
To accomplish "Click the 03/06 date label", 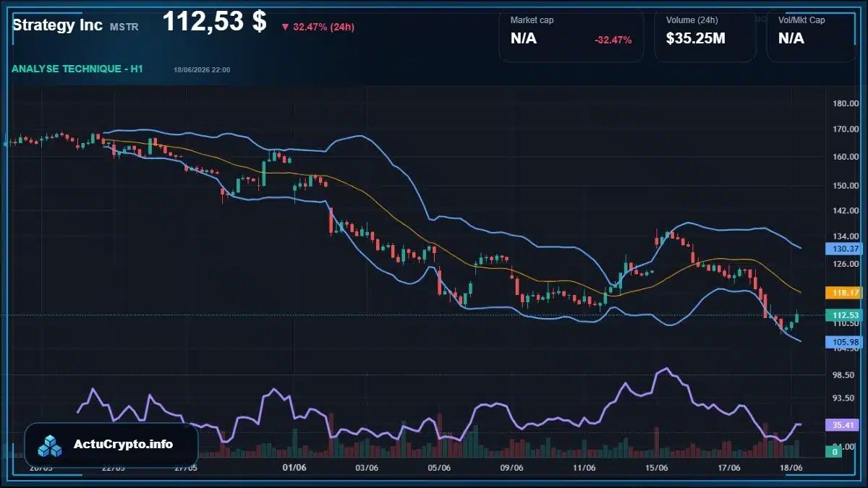I will click(x=367, y=468).
